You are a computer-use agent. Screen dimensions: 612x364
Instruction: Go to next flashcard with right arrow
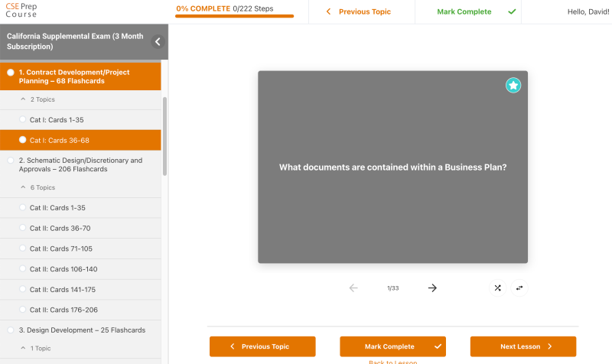click(x=432, y=288)
